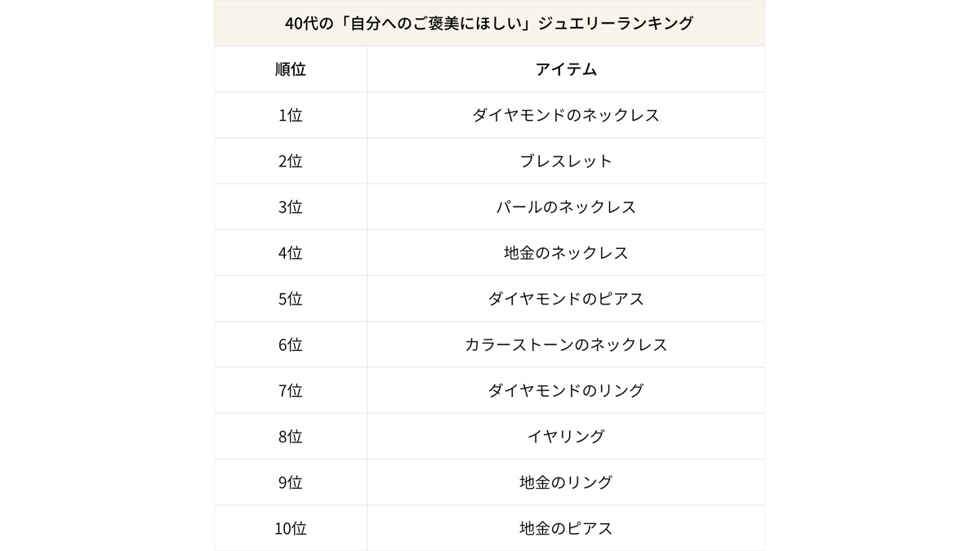
Task: Click the 2位 rank cell
Action: click(x=291, y=161)
